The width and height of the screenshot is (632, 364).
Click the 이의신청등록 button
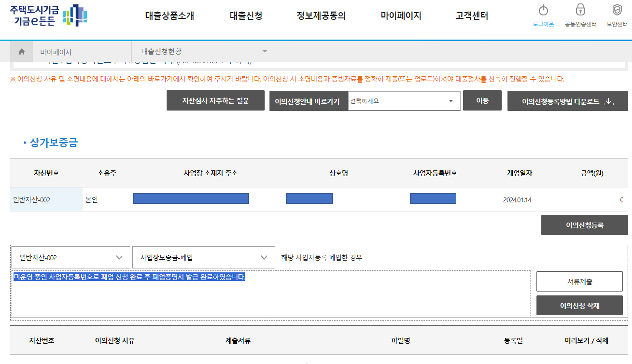(x=584, y=225)
